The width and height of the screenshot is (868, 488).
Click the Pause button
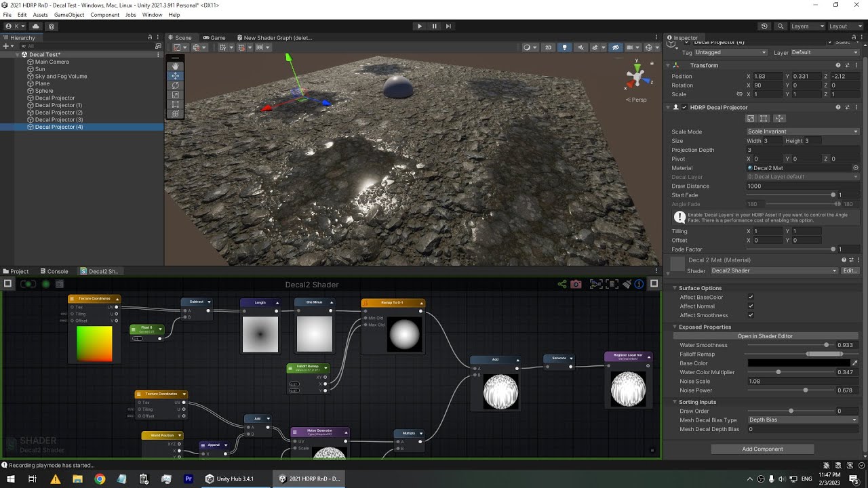(434, 26)
